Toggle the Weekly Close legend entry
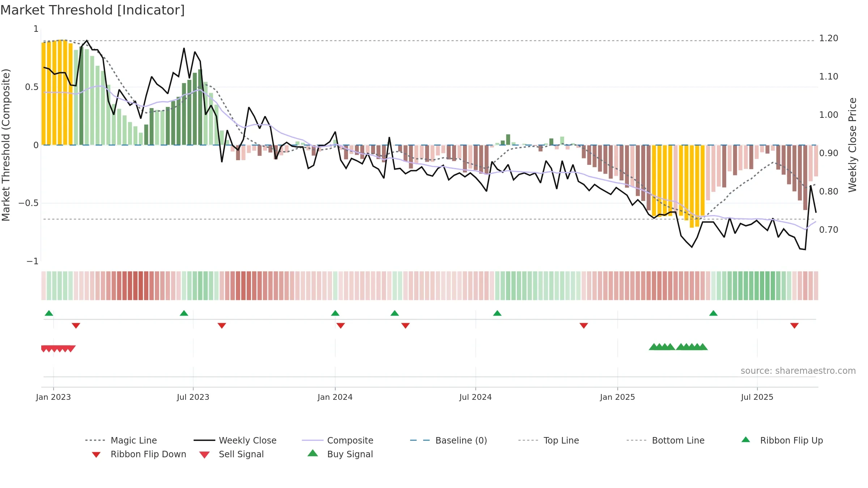Viewport: 868px width, 488px height. 235,440
